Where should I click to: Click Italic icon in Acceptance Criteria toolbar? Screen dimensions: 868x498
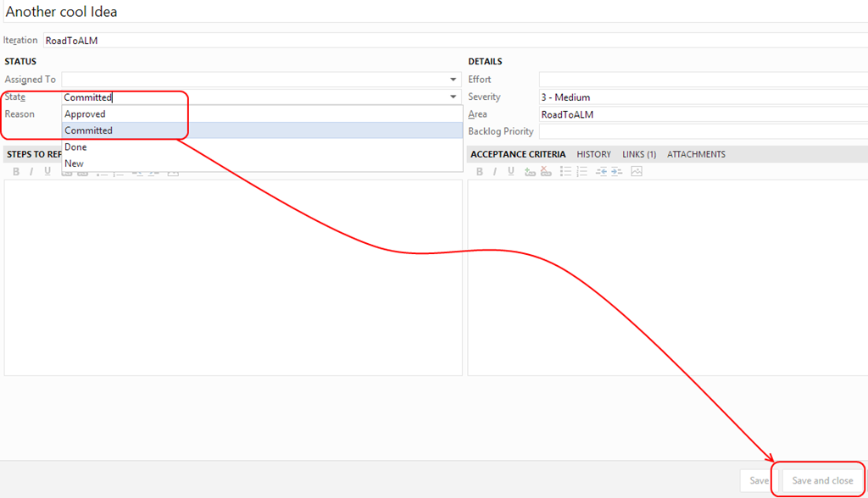click(x=493, y=171)
